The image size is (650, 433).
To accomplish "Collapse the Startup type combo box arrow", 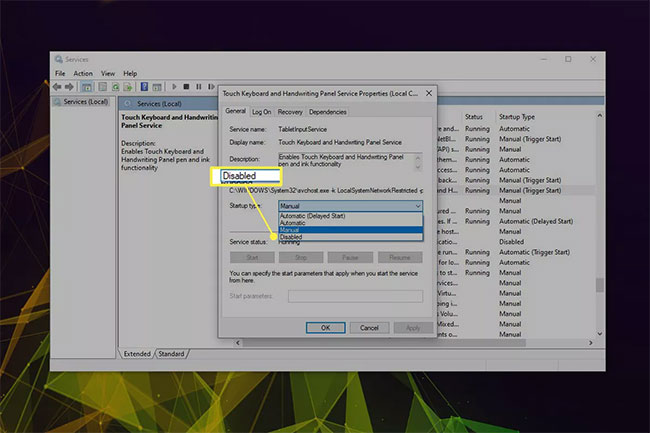I will point(417,206).
